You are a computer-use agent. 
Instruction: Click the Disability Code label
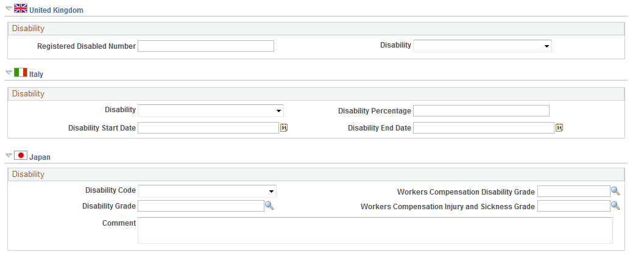[x=110, y=190]
